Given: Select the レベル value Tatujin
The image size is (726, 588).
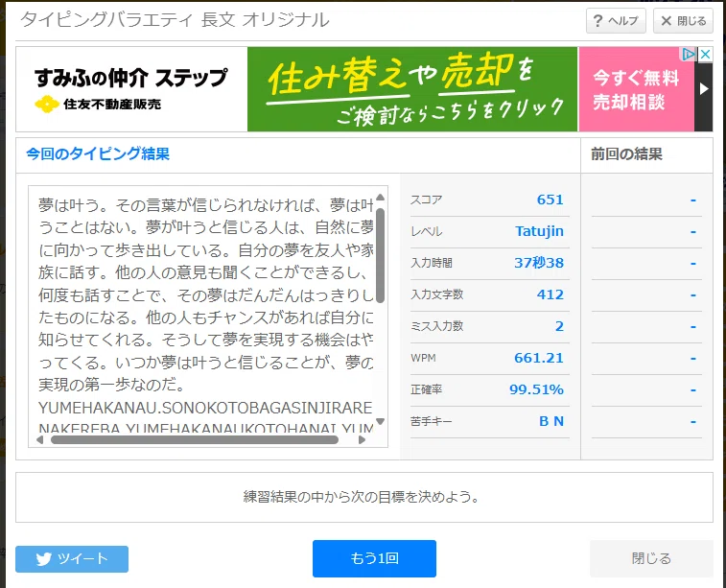Looking at the screenshot, I should click(x=539, y=231).
